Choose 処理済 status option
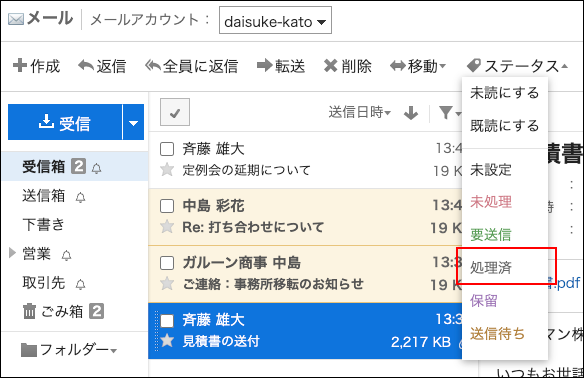584x378 pixels. click(491, 267)
